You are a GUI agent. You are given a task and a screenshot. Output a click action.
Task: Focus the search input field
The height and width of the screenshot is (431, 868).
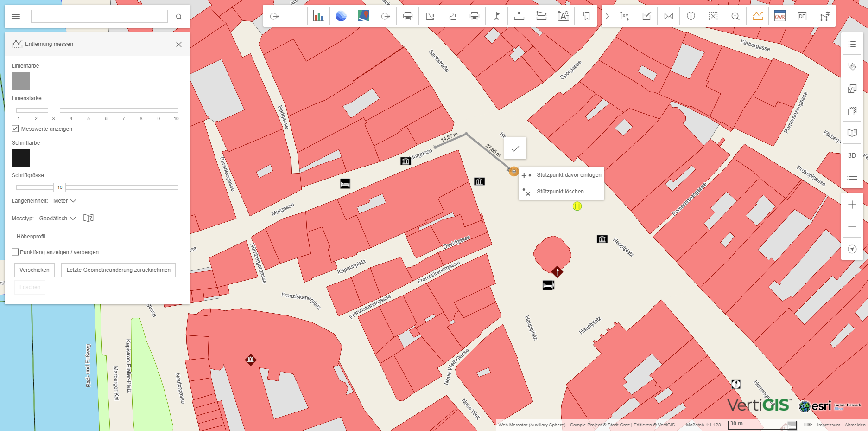(99, 17)
